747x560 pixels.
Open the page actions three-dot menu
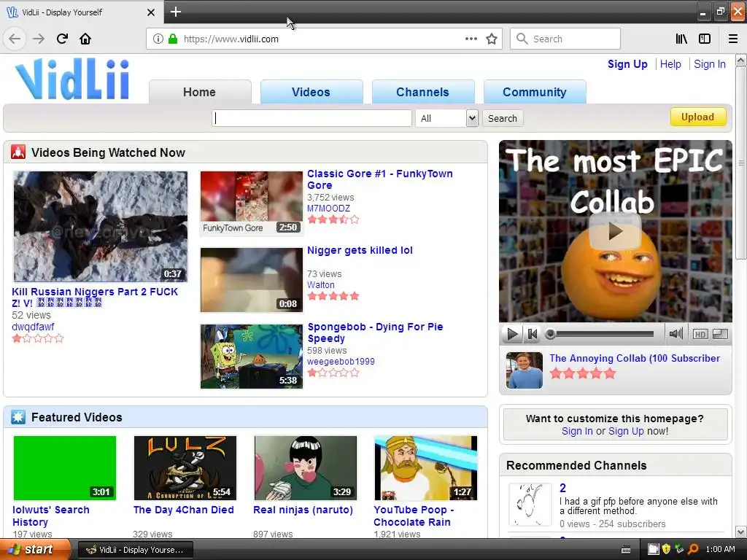coord(471,39)
